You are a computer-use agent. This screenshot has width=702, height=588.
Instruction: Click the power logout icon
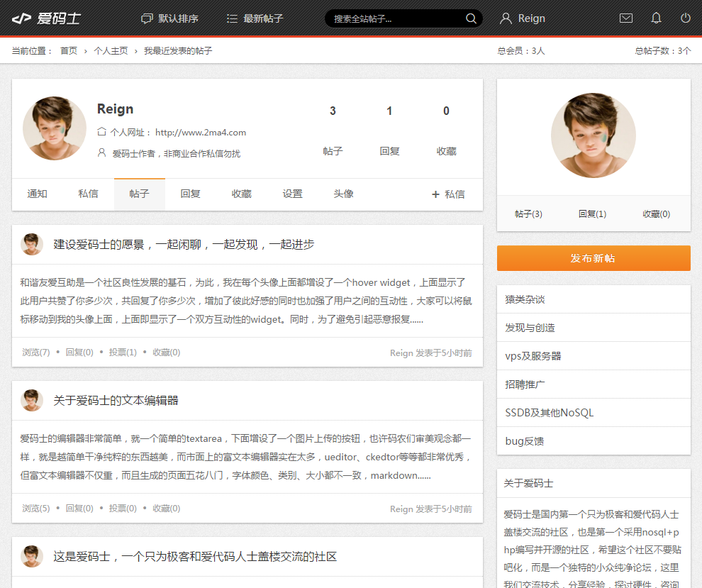(x=685, y=18)
